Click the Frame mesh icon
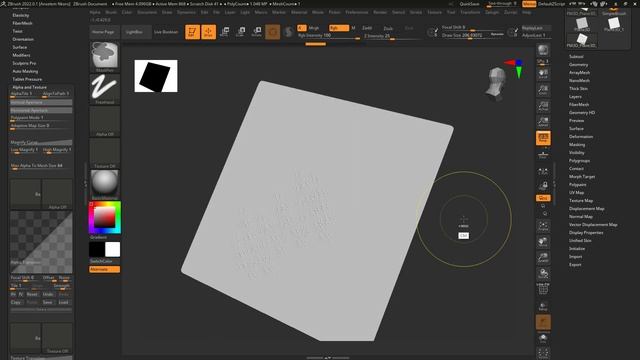Image resolution: width=640 pixels, height=360 pixels. 543,226
